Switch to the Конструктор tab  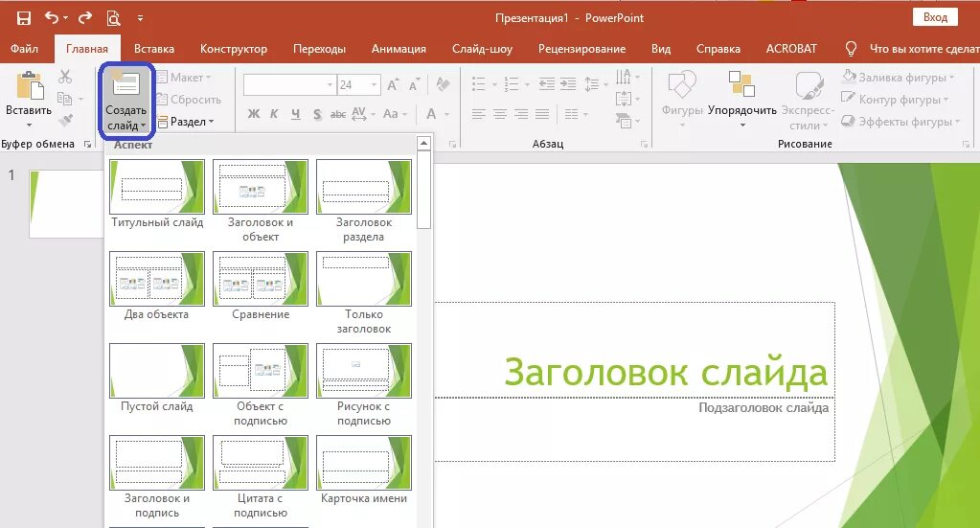pos(233,49)
